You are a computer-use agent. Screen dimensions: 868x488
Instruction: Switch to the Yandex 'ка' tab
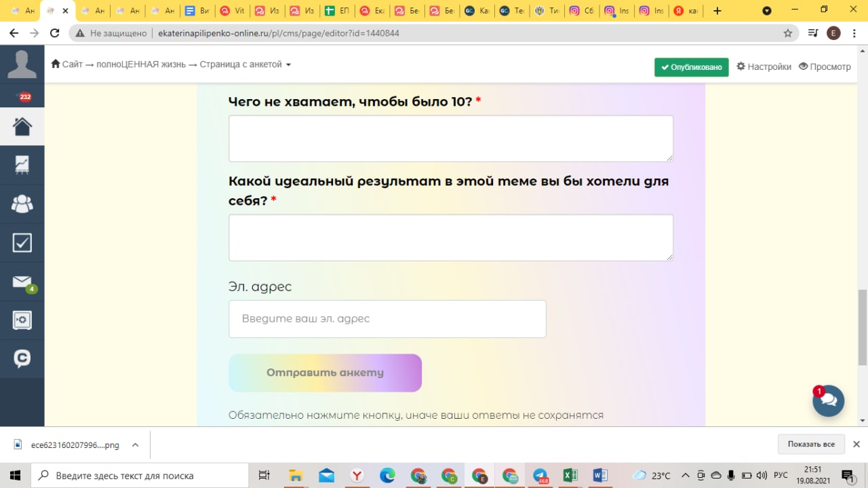point(687,11)
